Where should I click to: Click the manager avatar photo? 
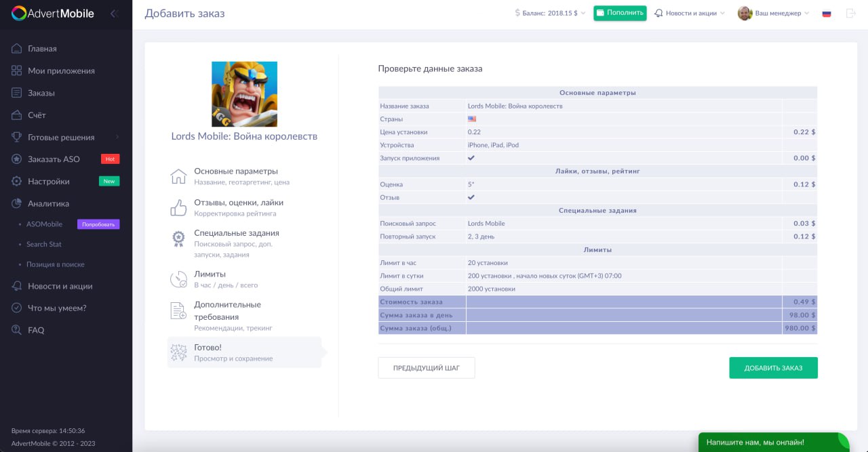pos(745,14)
